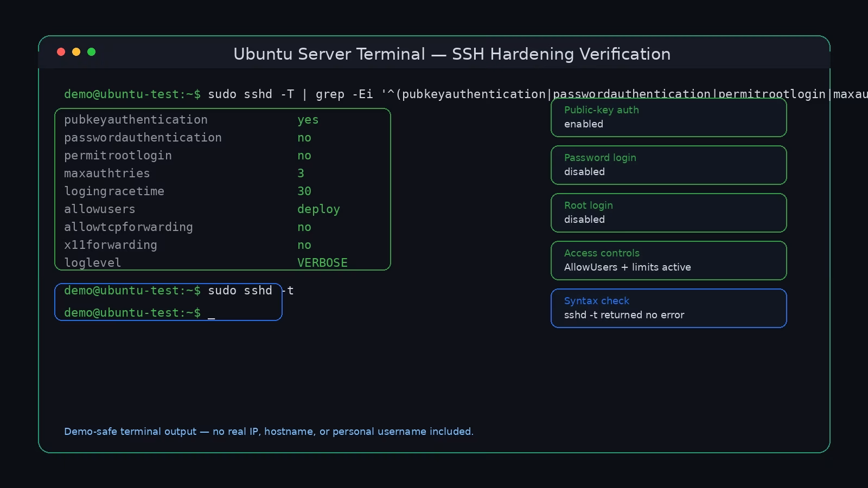Select the 'permitrootlogin' output key
Image resolution: width=868 pixels, height=488 pixels.
pos(118,156)
